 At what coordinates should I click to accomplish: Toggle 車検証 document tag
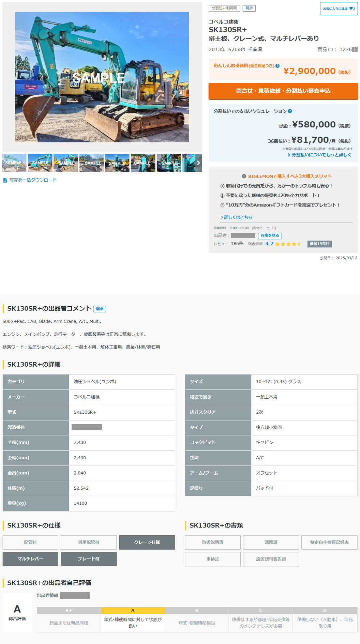pos(213,559)
